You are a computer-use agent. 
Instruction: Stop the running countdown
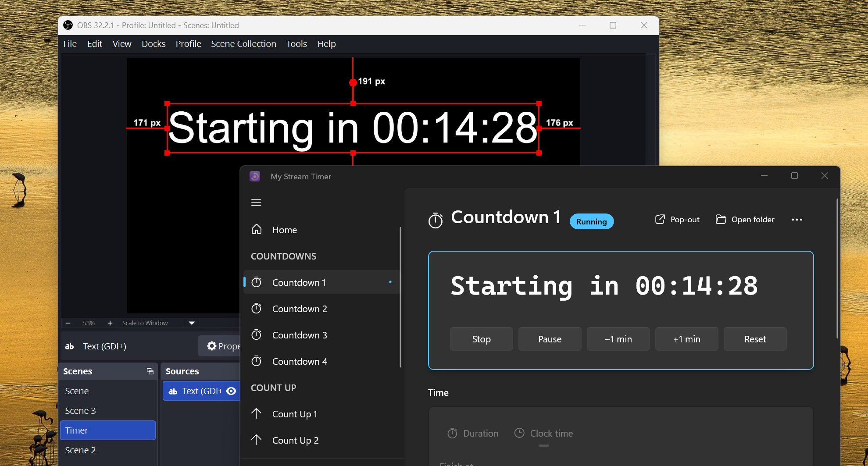point(481,339)
